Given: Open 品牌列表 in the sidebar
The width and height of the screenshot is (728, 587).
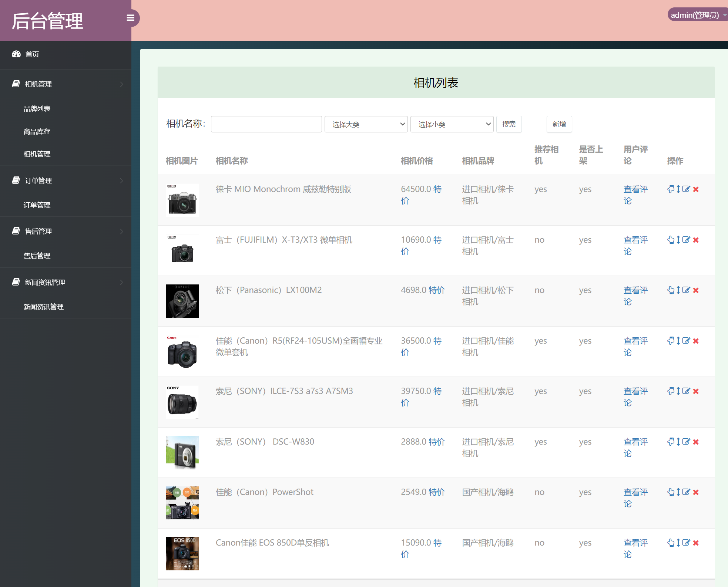Looking at the screenshot, I should coord(37,108).
